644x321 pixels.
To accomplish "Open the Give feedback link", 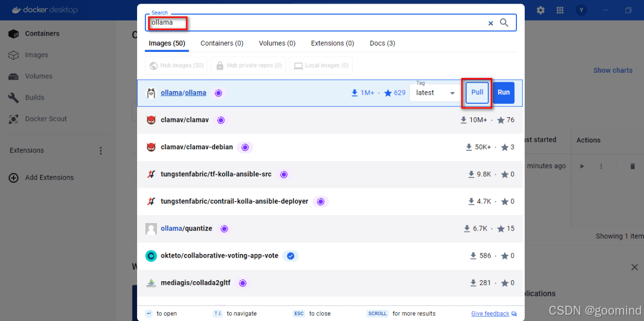I will coord(490,314).
